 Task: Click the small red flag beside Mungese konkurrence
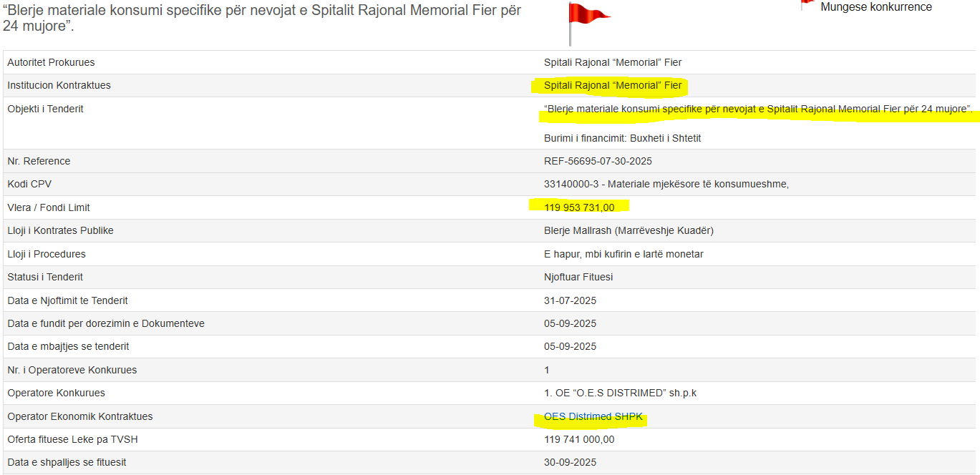(x=807, y=4)
